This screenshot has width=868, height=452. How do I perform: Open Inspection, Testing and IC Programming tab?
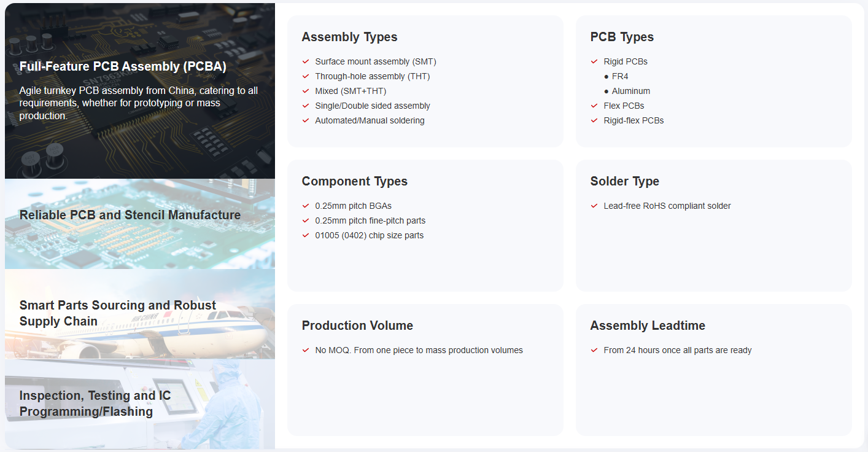point(95,403)
